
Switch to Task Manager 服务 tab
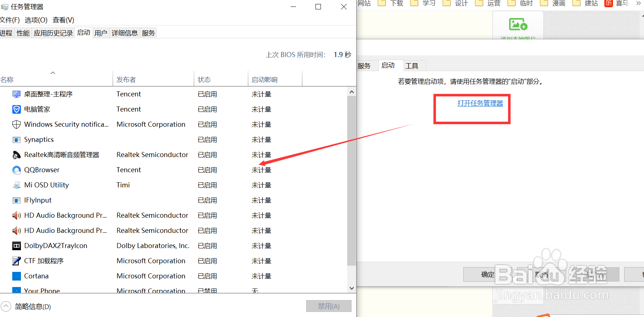[148, 33]
